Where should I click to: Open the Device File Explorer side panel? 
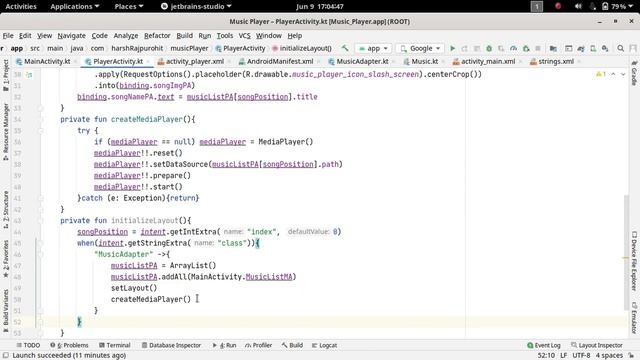tap(634, 261)
